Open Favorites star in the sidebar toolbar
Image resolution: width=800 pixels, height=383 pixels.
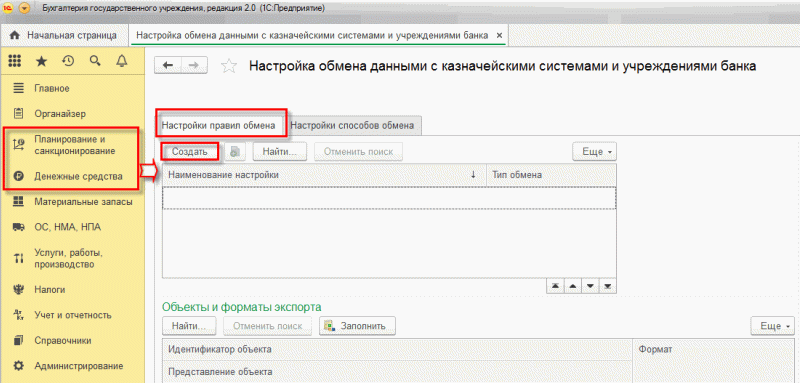[41, 62]
